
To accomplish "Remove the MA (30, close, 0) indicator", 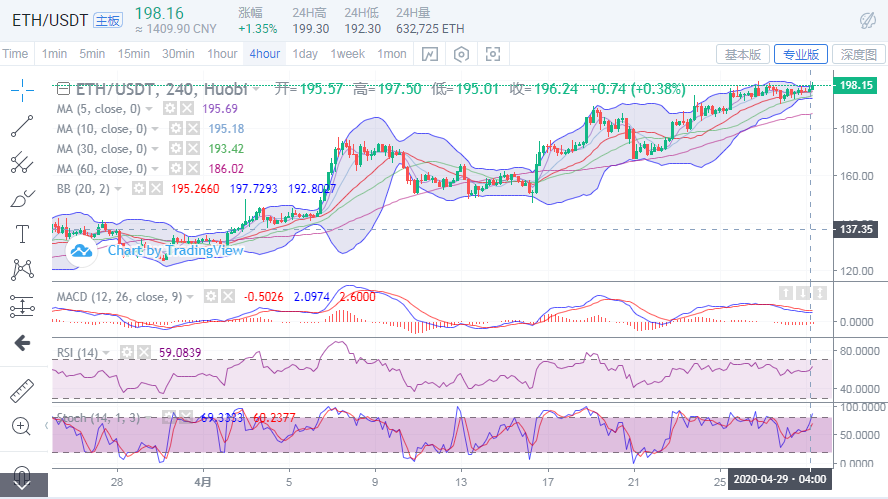I will pyautogui.click(x=193, y=148).
